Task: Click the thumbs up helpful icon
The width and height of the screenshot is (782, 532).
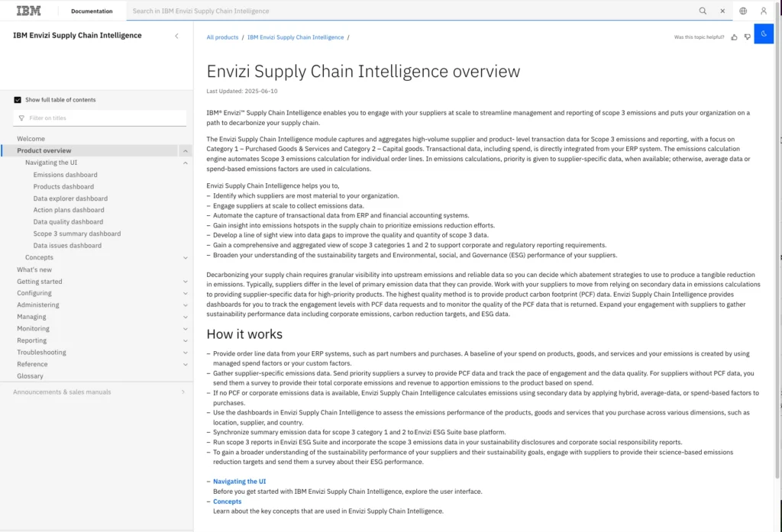Action: pyautogui.click(x=734, y=37)
